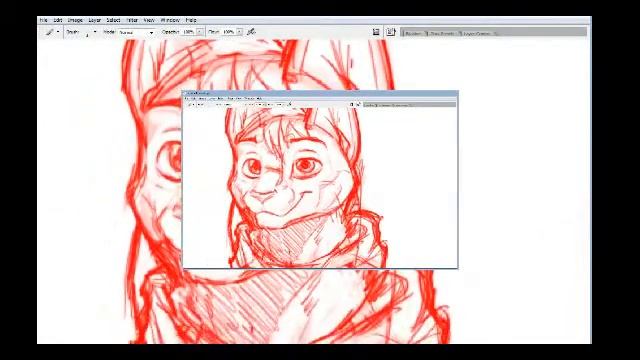This screenshot has height=360, width=640.
Task: Open the Select menu
Action: pos(113,20)
